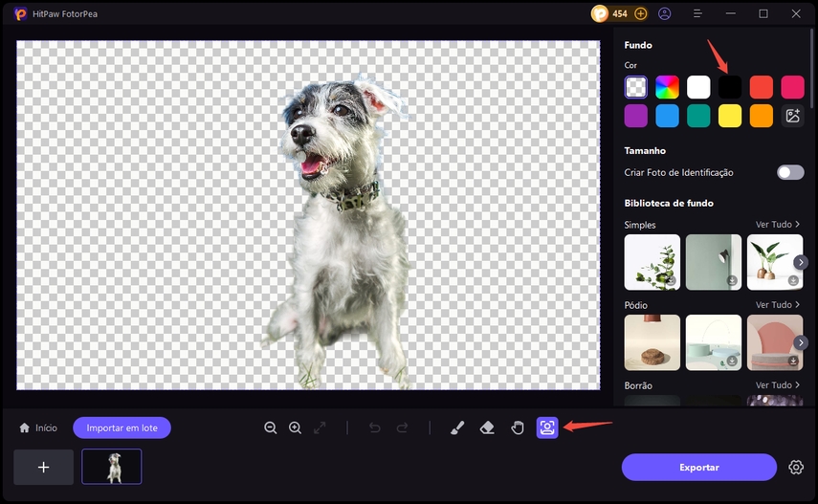Click the Exportar button
Screen dimensions: 818x504
point(698,467)
